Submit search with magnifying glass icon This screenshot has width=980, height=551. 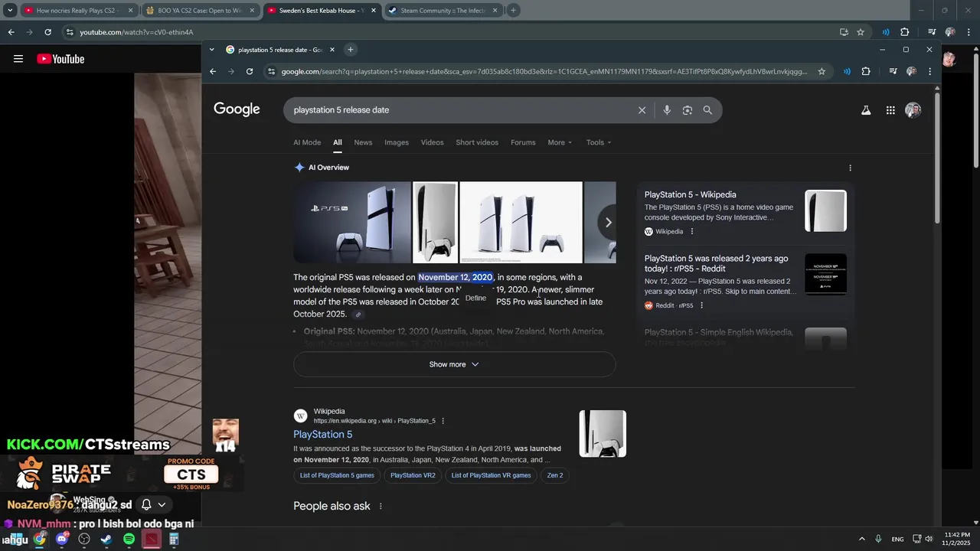tap(707, 110)
